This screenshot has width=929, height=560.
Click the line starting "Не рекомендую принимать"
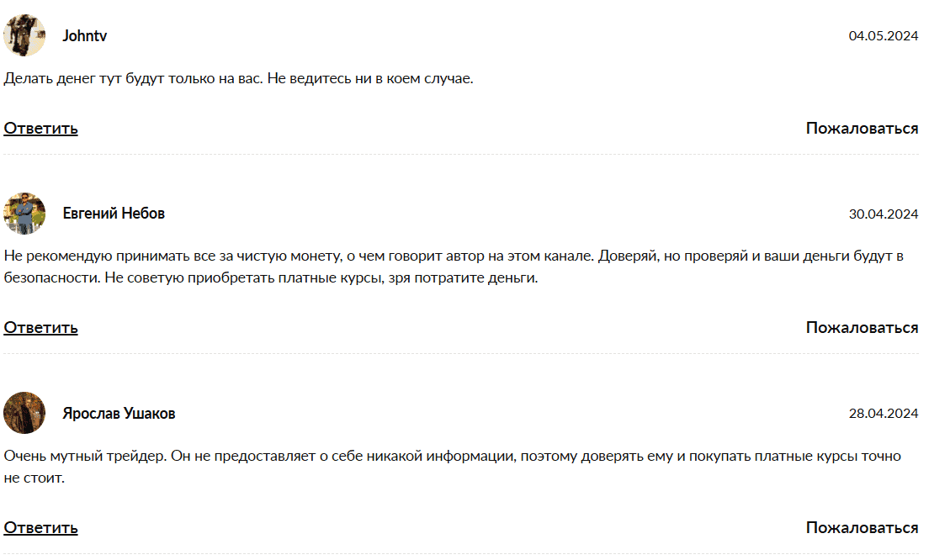click(x=453, y=256)
